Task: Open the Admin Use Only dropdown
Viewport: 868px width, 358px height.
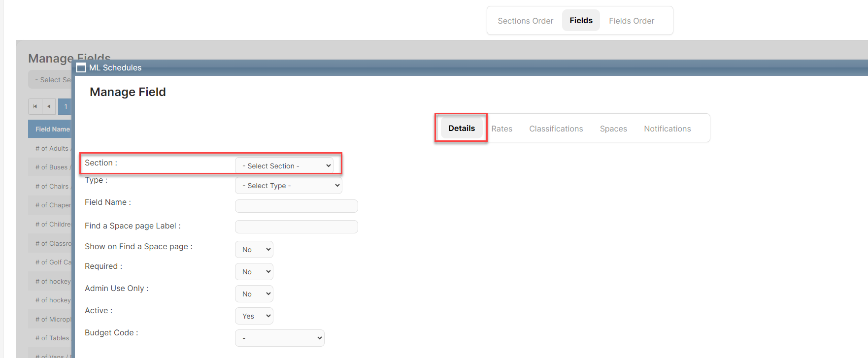Action: [254, 294]
